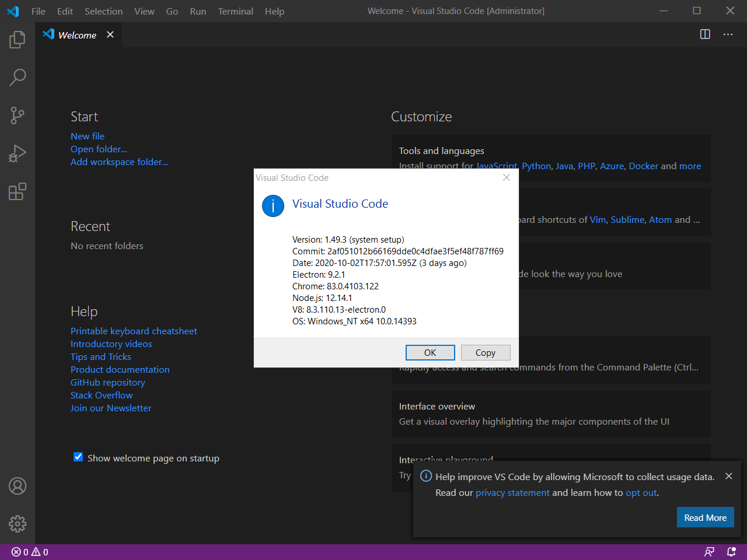Click the errors and warnings status indicator
This screenshot has height=560, width=747.
(30, 552)
